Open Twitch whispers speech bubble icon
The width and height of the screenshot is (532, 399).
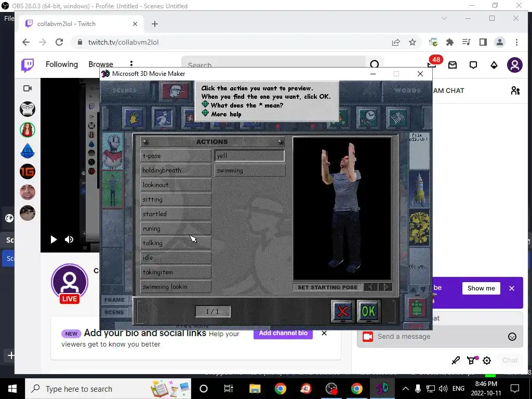pyautogui.click(x=473, y=65)
